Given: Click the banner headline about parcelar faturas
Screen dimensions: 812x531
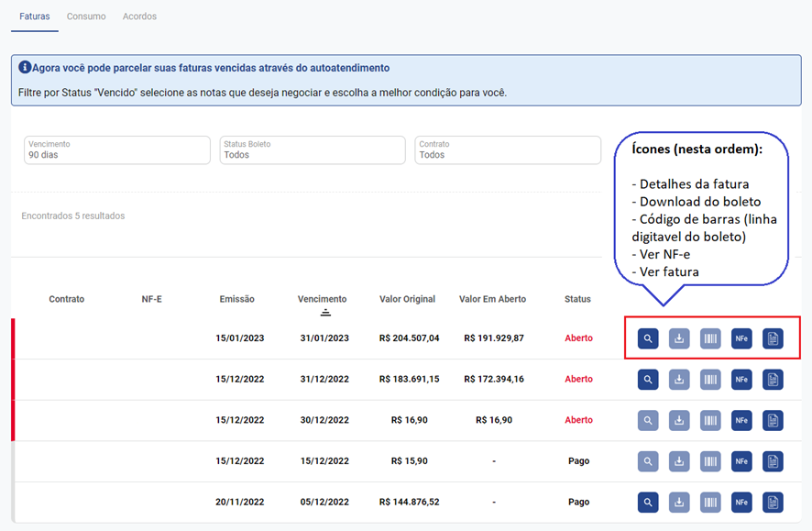Looking at the screenshot, I should (211, 68).
